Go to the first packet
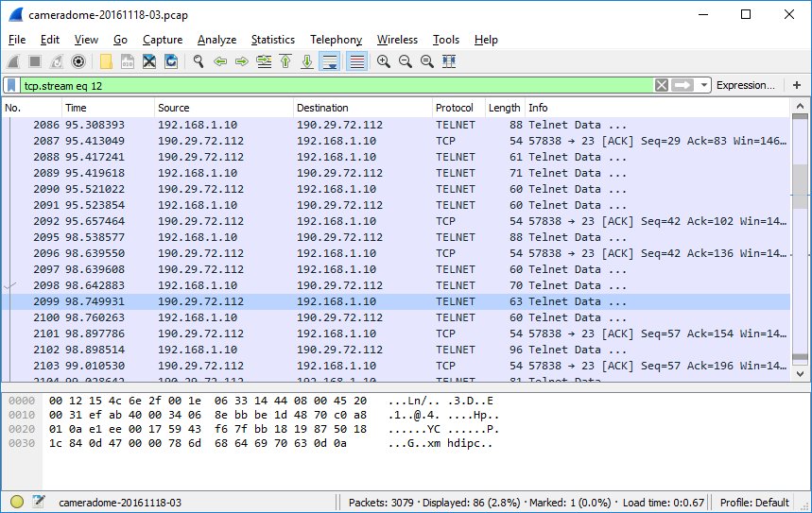 (x=285, y=61)
